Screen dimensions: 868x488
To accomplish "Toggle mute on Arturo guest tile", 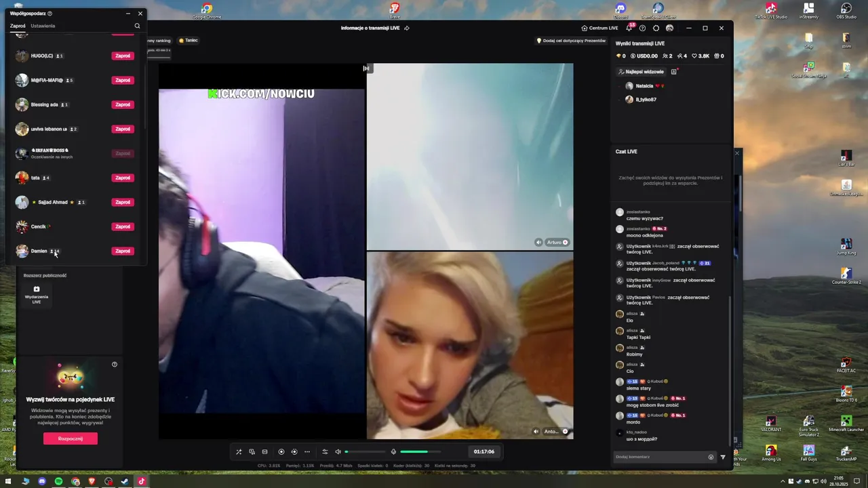I will pyautogui.click(x=538, y=242).
